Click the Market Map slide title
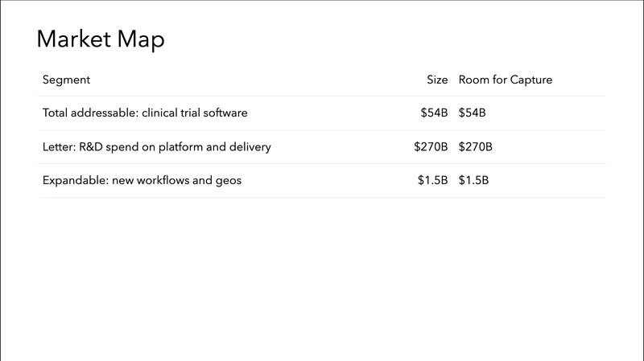Viewport: 644px width, 361px height. (x=101, y=39)
